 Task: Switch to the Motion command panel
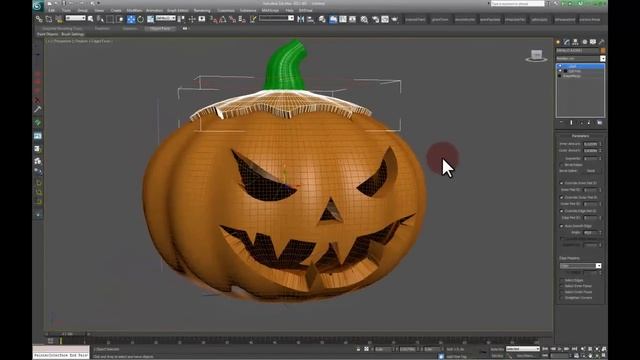point(584,42)
